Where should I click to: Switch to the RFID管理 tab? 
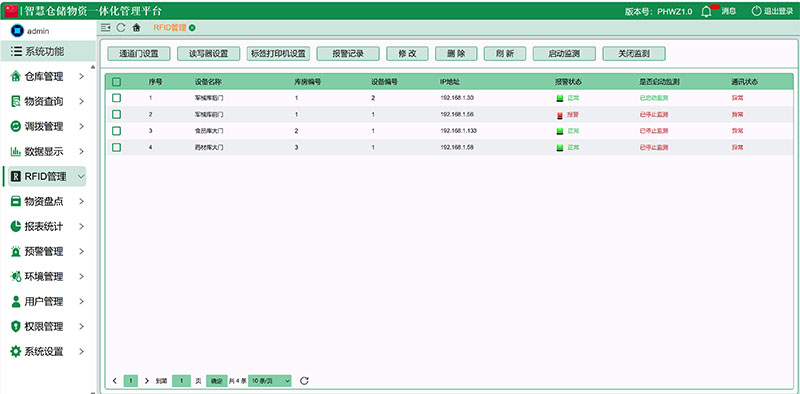(x=170, y=28)
